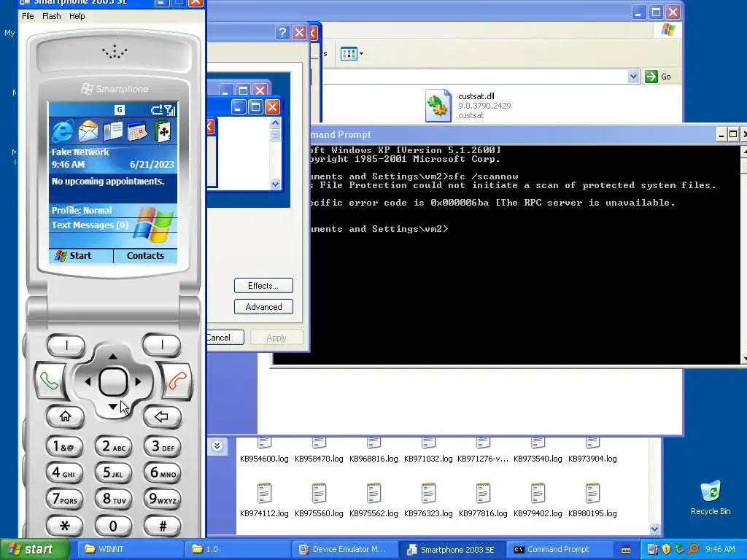The height and width of the screenshot is (560, 747).
Task: Expand the Explorer address bar dropdown
Action: [x=633, y=77]
